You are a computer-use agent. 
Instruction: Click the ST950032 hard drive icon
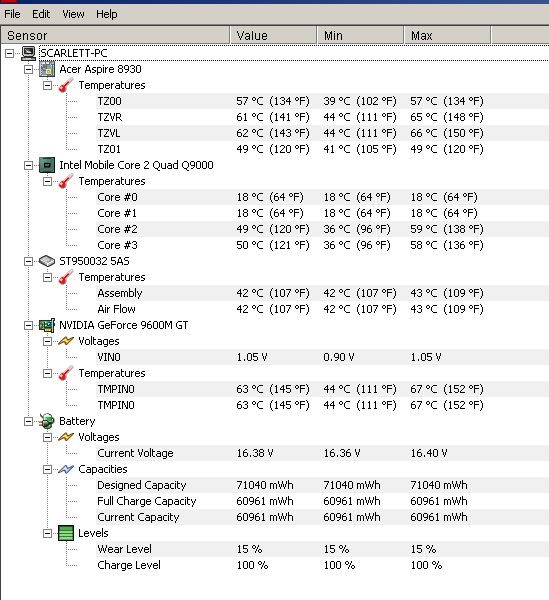click(47, 261)
